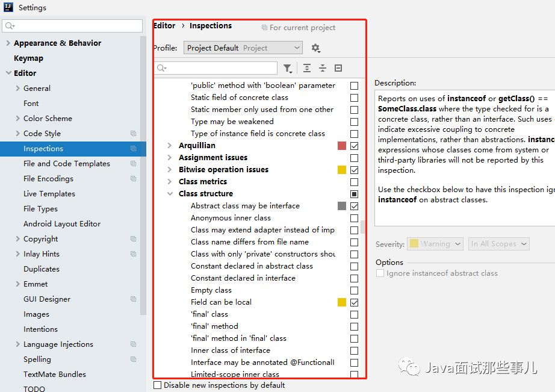Screen dimensions: 555x392
Task: Click the inspections search magnifier icon
Action: pos(161,68)
